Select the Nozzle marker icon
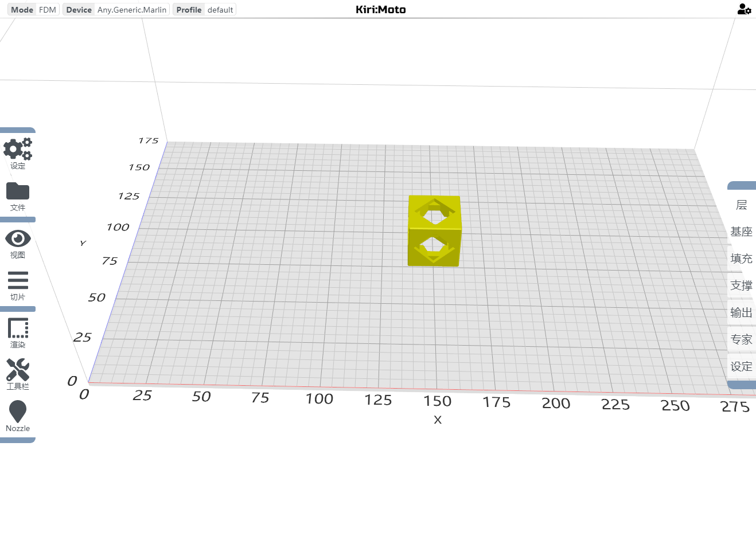The image size is (756, 552). click(18, 412)
